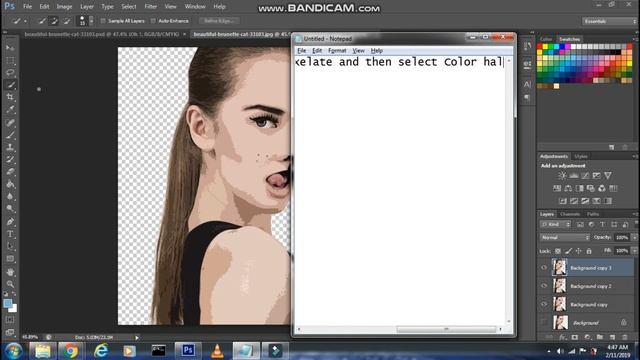Open the Normal blend mode dropdown
Screen dimensions: 640x360
click(x=565, y=238)
